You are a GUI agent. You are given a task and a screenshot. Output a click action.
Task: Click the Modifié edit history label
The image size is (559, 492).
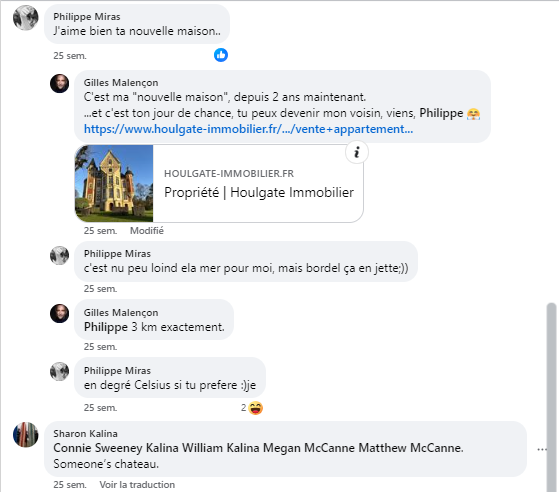click(x=147, y=231)
